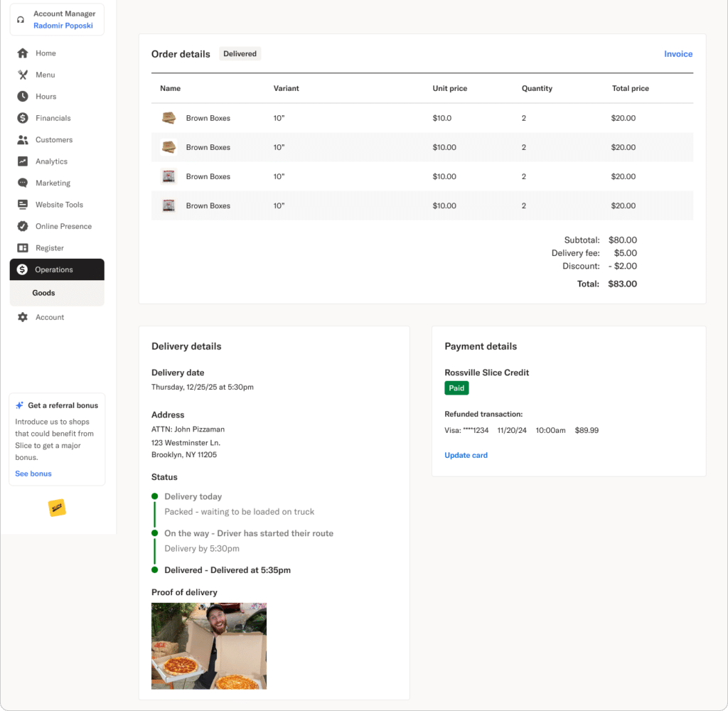
Task: Click the green Paid badge
Action: 456,388
